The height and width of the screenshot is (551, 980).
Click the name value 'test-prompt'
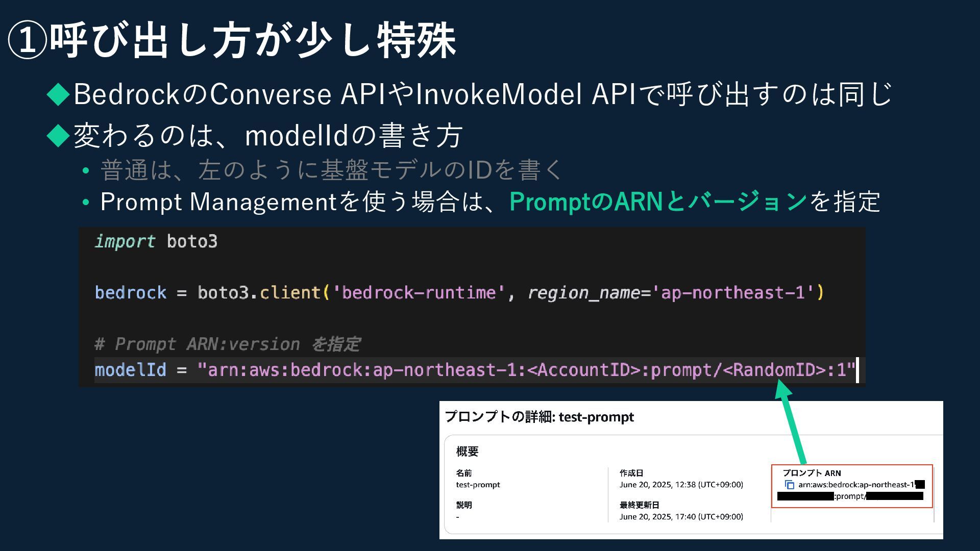(x=478, y=485)
